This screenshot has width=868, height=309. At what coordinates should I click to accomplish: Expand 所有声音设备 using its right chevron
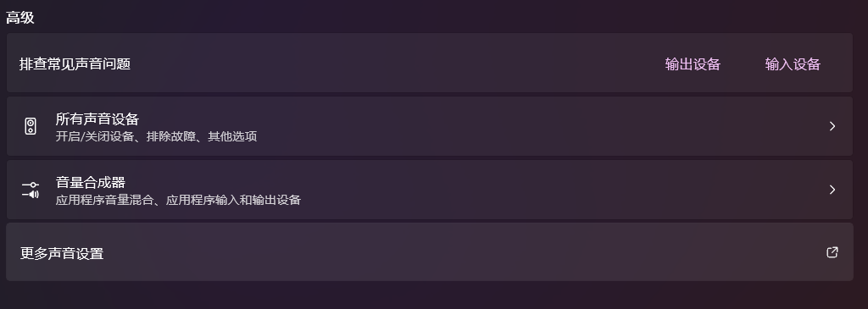(832, 126)
